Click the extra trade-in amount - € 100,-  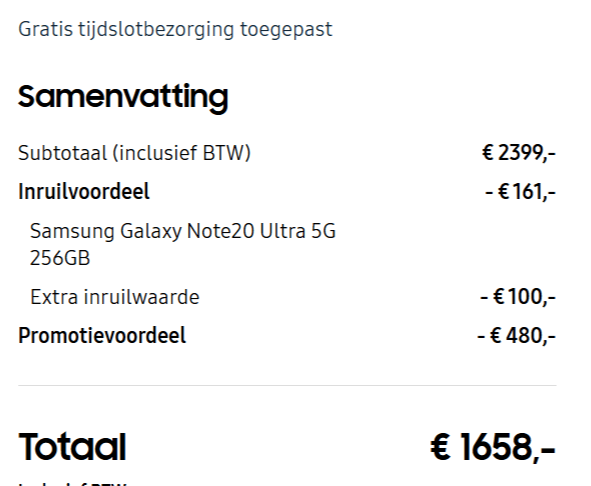point(518,297)
